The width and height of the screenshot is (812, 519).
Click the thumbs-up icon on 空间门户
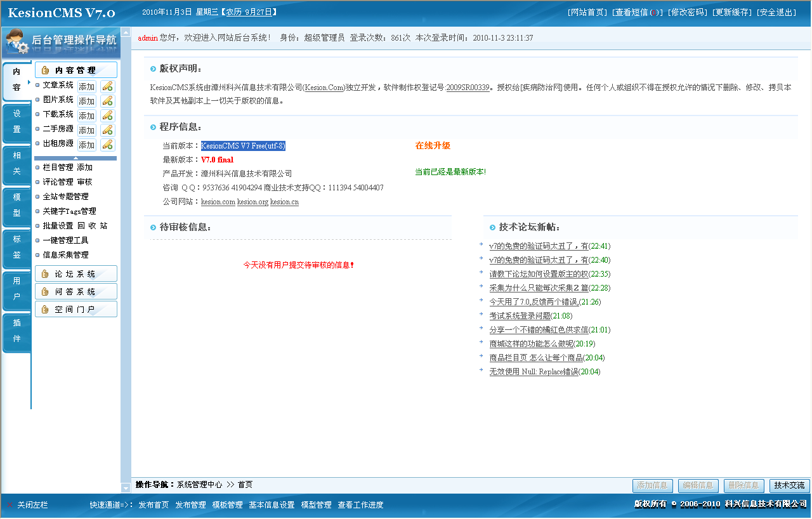[x=45, y=310]
